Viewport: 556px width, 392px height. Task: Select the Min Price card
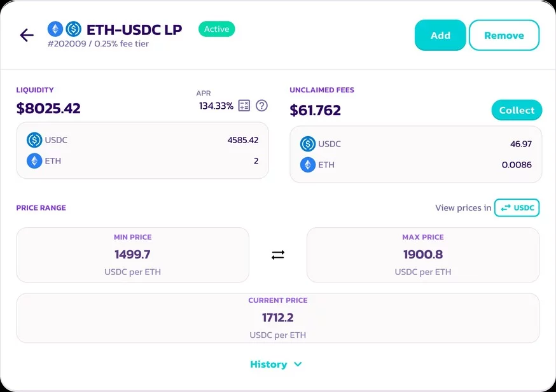coord(132,255)
